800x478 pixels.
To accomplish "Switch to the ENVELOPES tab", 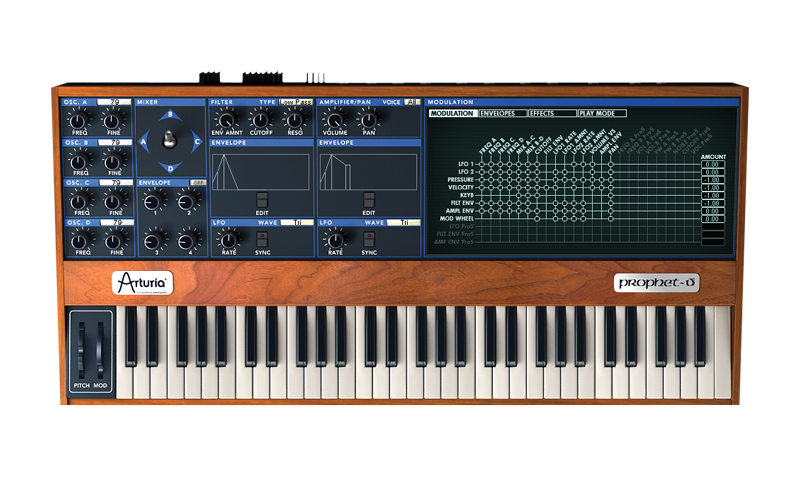I will point(503,113).
